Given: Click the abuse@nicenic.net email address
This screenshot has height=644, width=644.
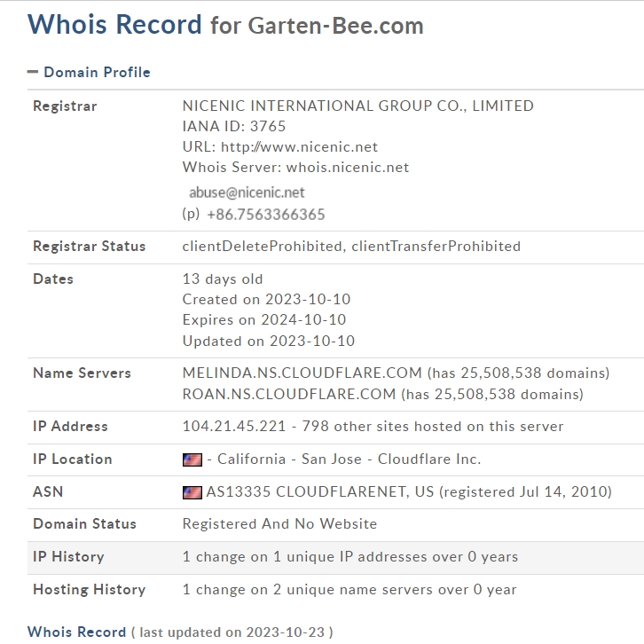Looking at the screenshot, I should coord(247,192).
